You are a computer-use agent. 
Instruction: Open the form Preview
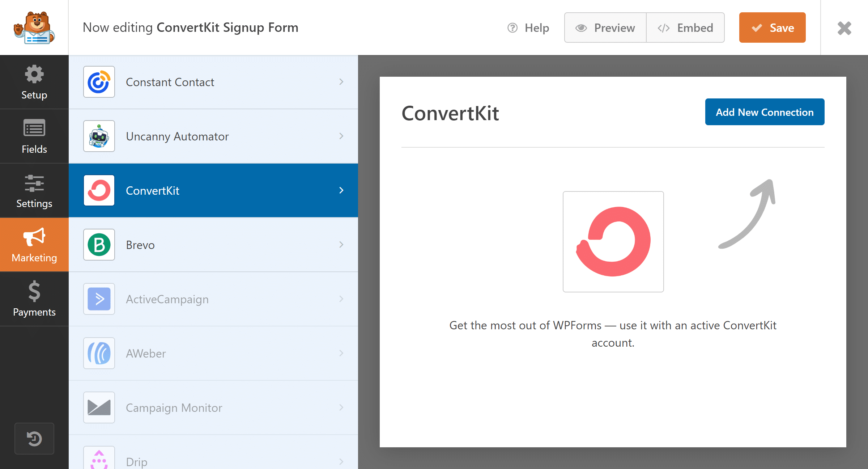605,28
